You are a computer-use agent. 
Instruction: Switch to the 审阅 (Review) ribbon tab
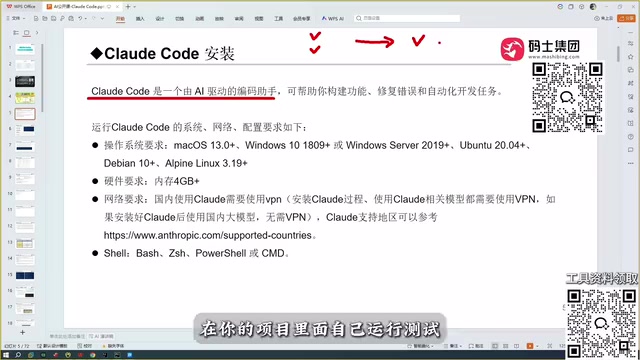click(x=239, y=19)
